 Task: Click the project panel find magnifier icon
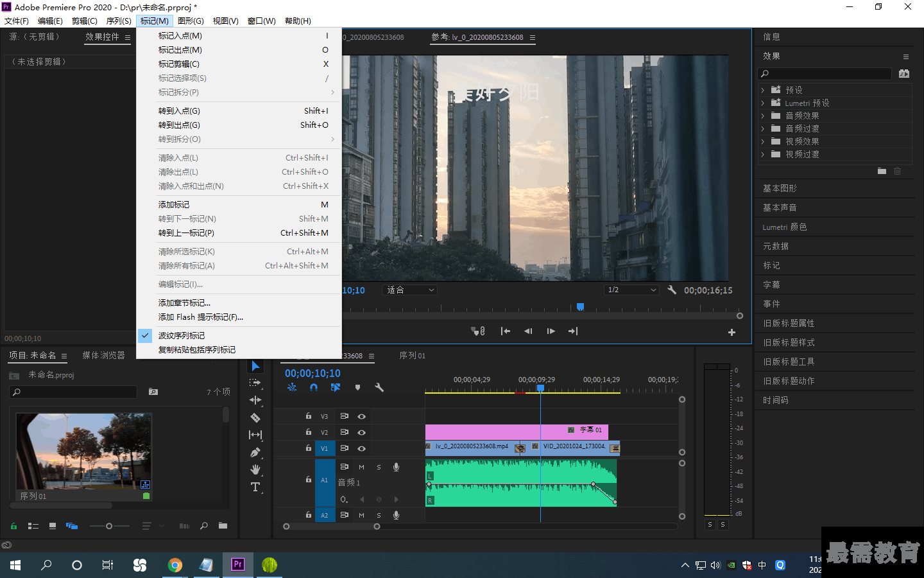click(204, 526)
